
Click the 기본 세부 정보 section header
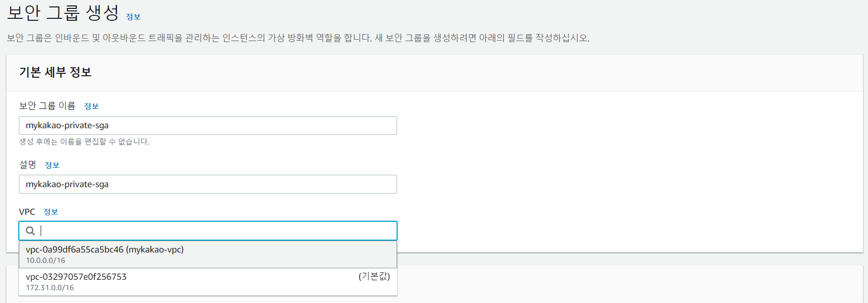(x=55, y=72)
